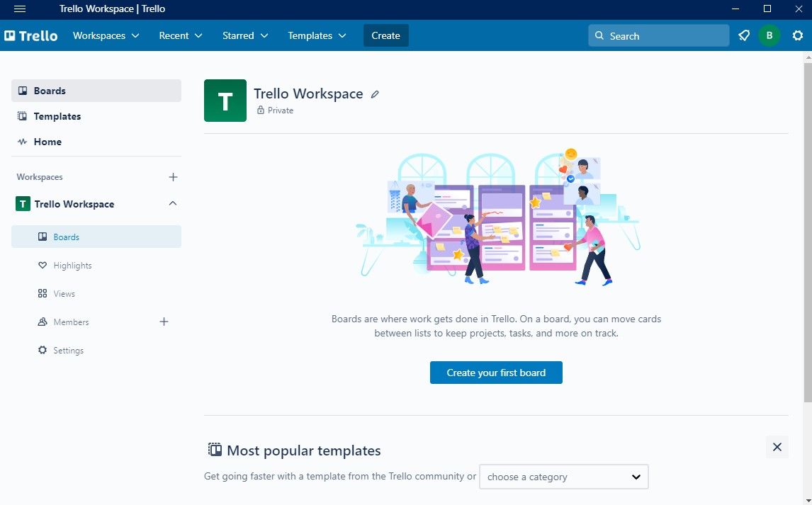Click the Highlights heart icon
This screenshot has width=812, height=505.
[x=43, y=266]
